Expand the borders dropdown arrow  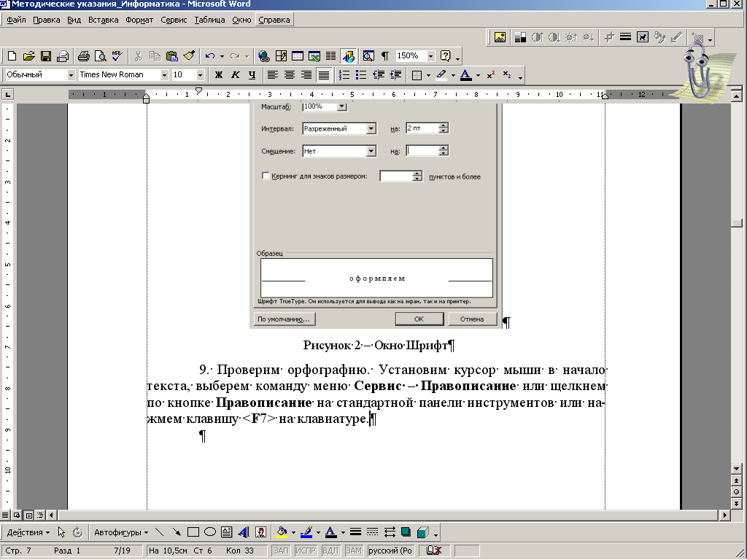[428, 75]
